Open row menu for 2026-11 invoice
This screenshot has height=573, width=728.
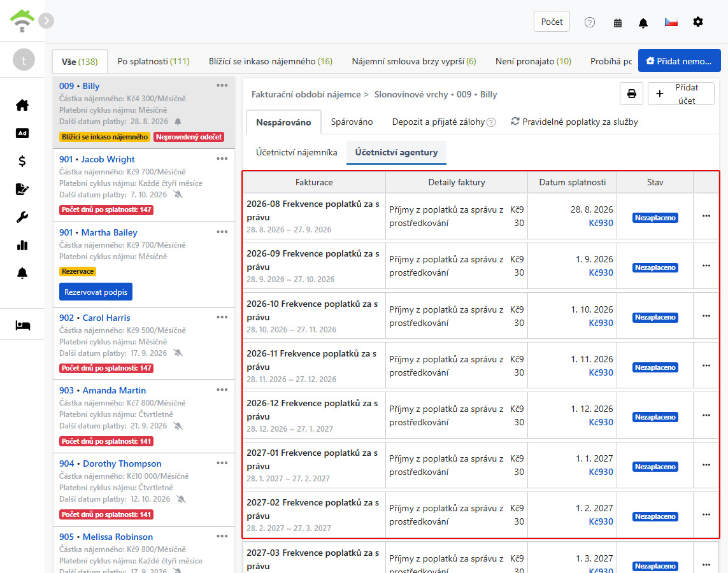tap(706, 365)
